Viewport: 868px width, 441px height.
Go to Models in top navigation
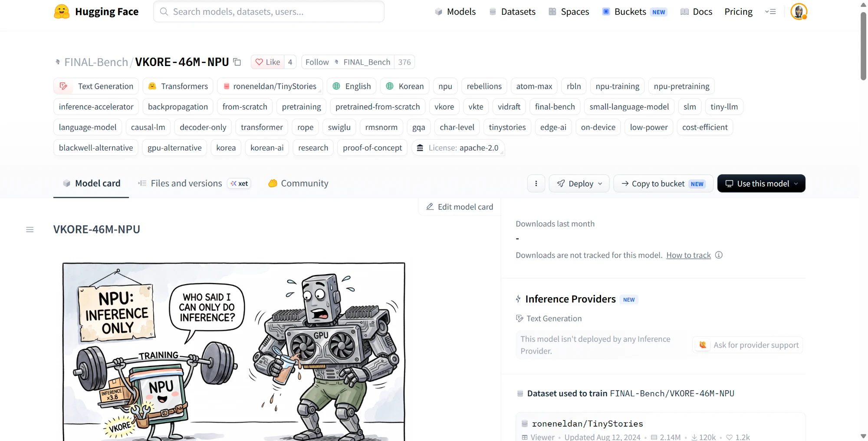[455, 12]
